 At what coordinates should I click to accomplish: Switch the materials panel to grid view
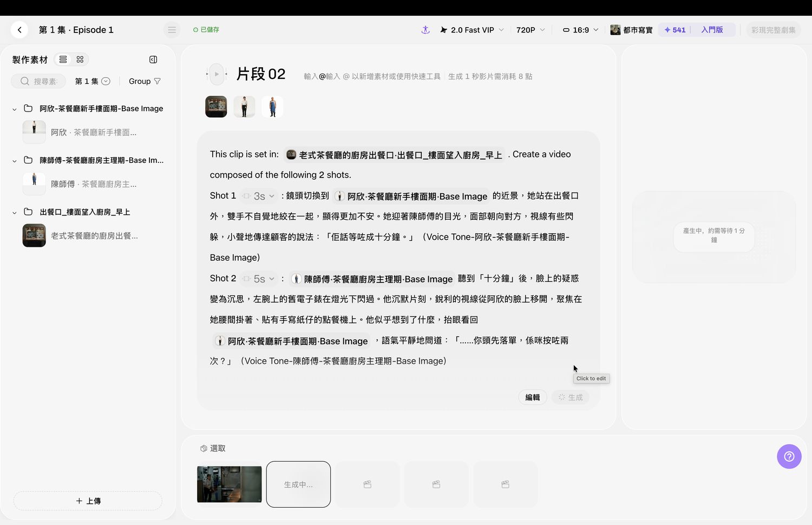(80, 60)
